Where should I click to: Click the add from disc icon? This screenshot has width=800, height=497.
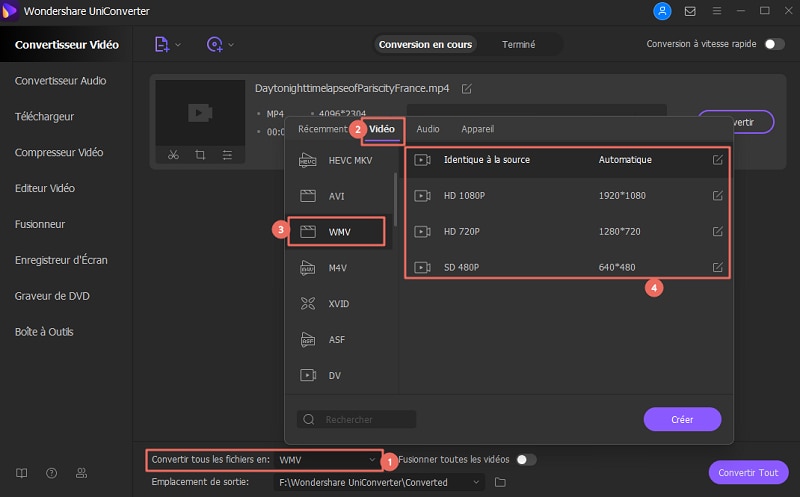coord(214,44)
